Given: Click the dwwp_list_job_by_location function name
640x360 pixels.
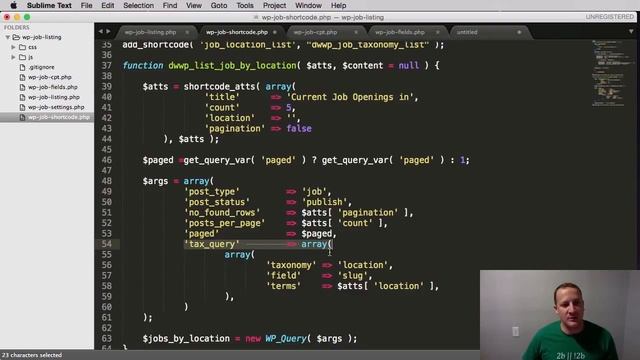Looking at the screenshot, I should [x=232, y=66].
